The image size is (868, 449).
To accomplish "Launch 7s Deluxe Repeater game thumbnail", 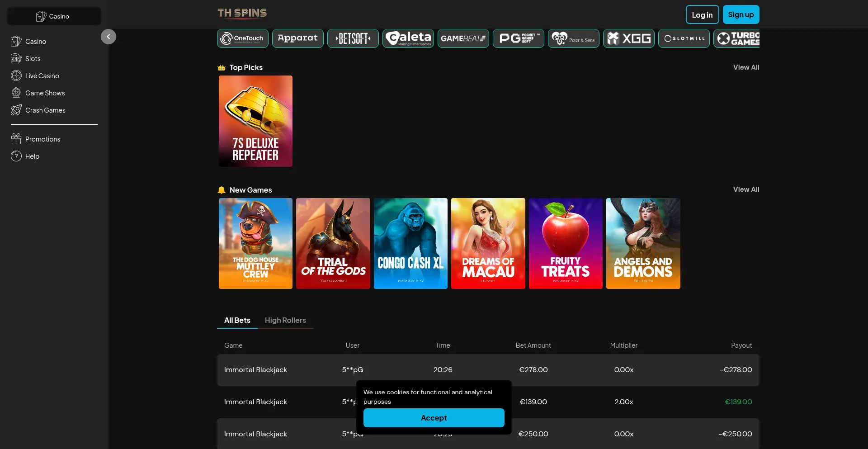I will tap(255, 121).
